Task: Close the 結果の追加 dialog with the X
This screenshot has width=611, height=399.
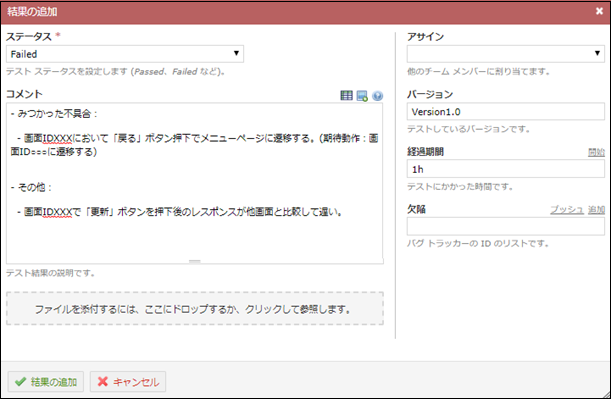Action: 599,11
